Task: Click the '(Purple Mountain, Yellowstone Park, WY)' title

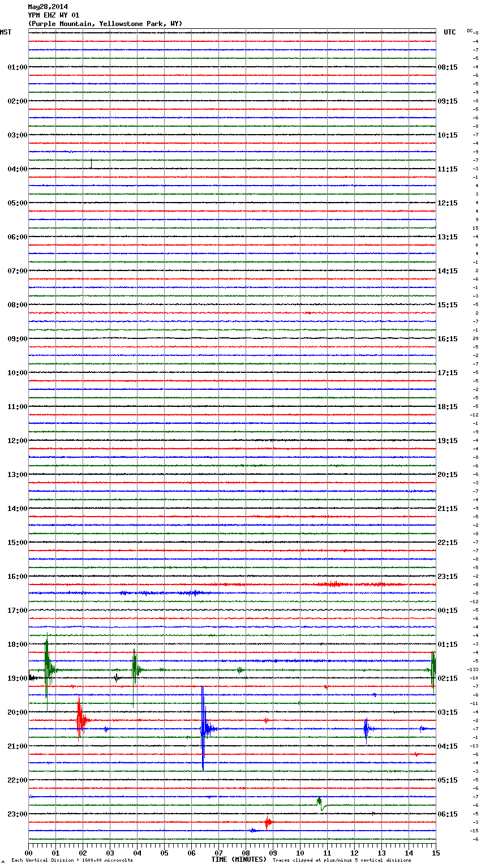Action: [x=105, y=24]
